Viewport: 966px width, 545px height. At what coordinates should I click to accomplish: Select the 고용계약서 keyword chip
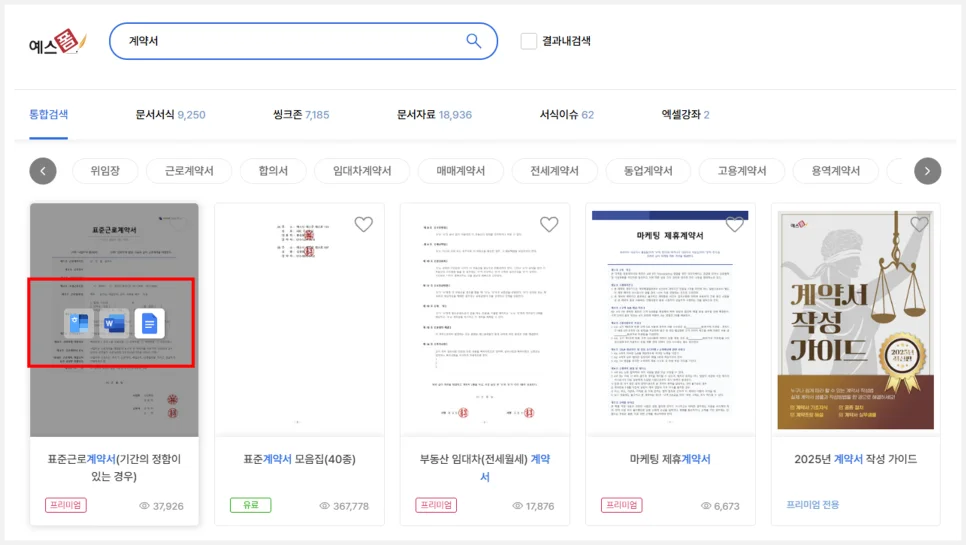pyautogui.click(x=741, y=171)
